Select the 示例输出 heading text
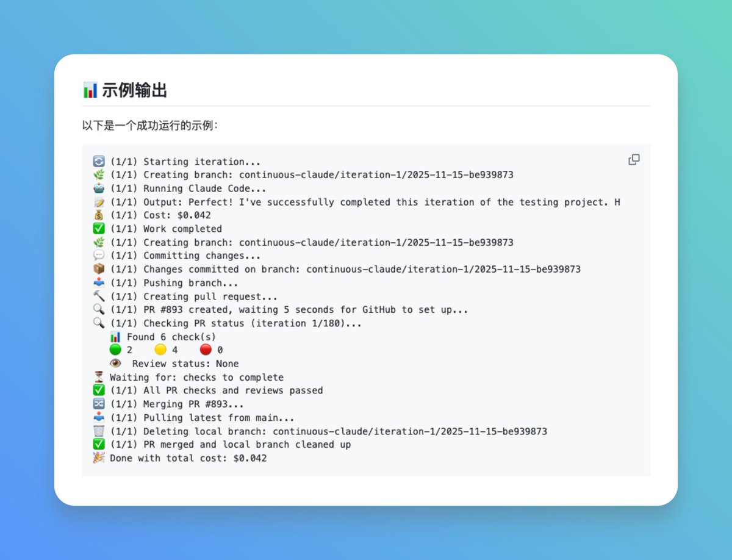732x560 pixels. [x=134, y=90]
